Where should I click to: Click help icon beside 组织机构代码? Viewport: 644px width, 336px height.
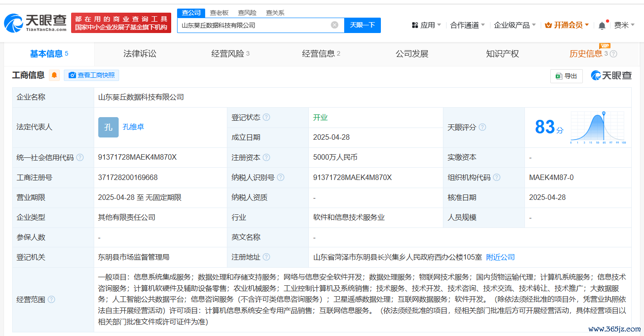click(497, 177)
